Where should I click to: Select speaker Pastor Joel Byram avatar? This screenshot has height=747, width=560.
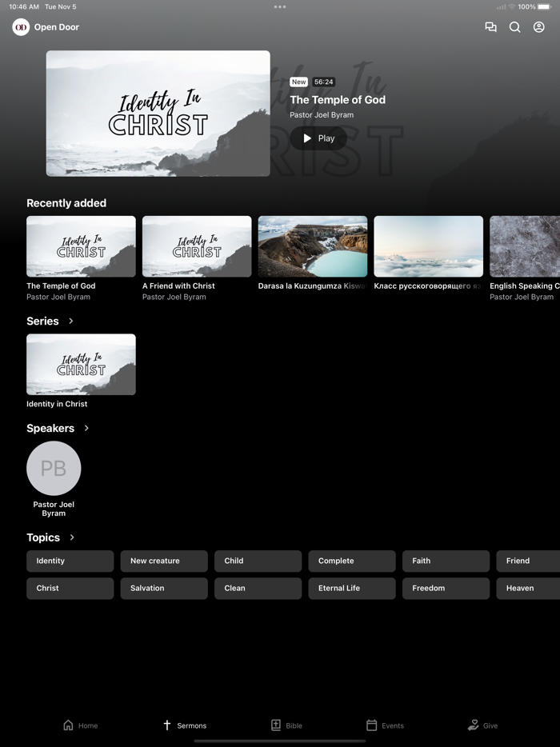point(54,469)
